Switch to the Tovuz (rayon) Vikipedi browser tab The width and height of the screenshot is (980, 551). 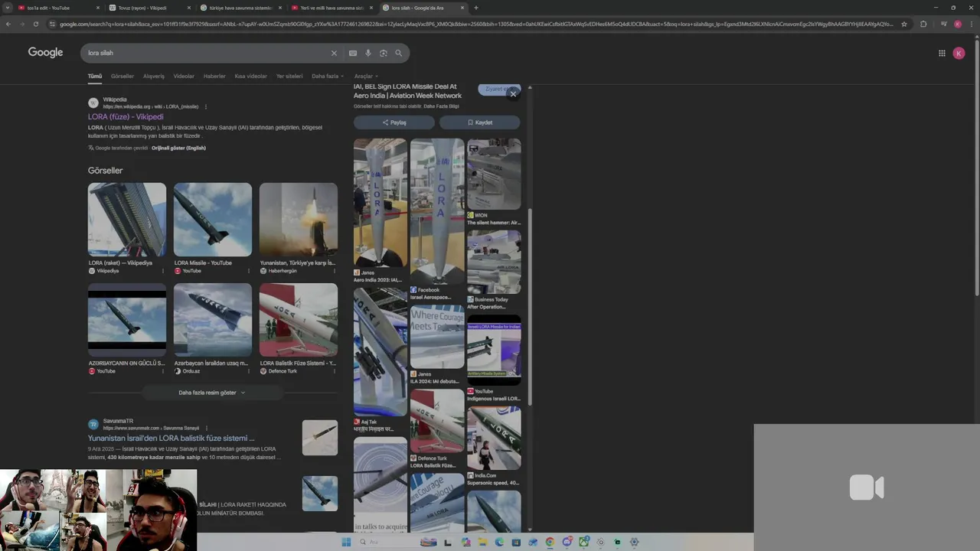tap(149, 8)
